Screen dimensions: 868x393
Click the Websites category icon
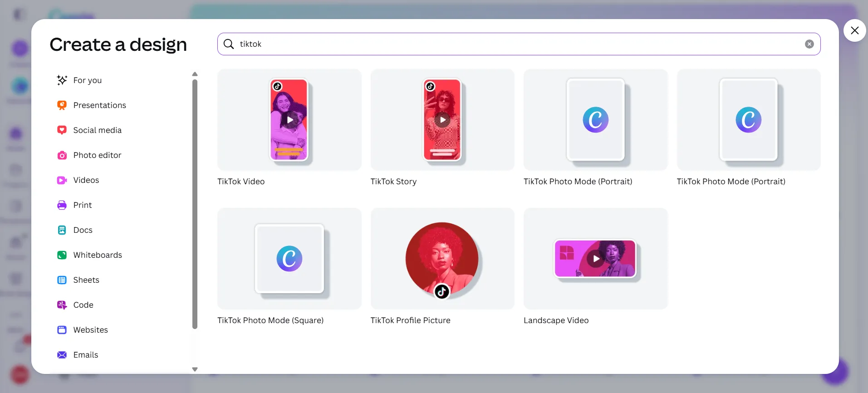[62, 330]
